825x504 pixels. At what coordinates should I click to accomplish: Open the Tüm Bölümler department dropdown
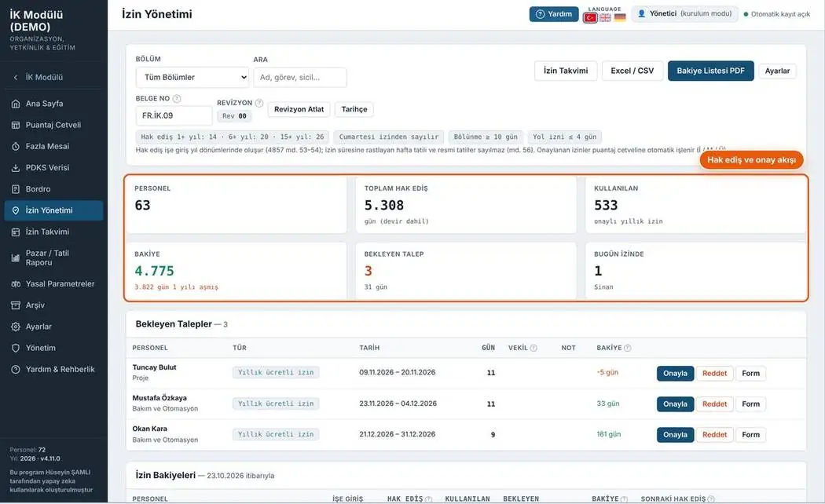pos(192,77)
